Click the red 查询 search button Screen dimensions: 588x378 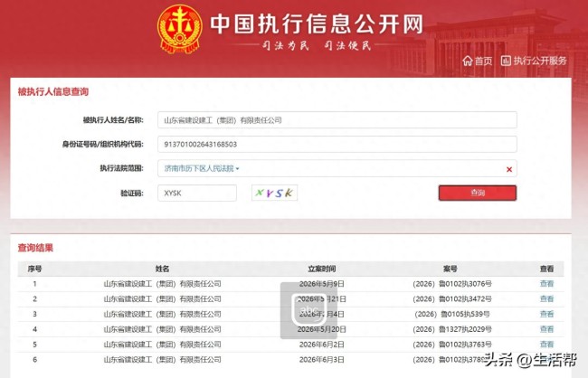pos(478,193)
